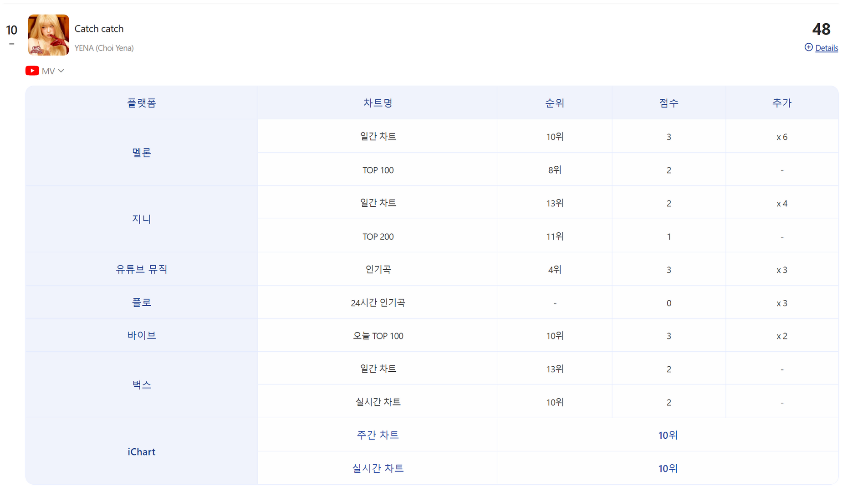This screenshot has height=492, width=868.
Task: Click the score 1 in the TOP 200 row
Action: click(669, 237)
